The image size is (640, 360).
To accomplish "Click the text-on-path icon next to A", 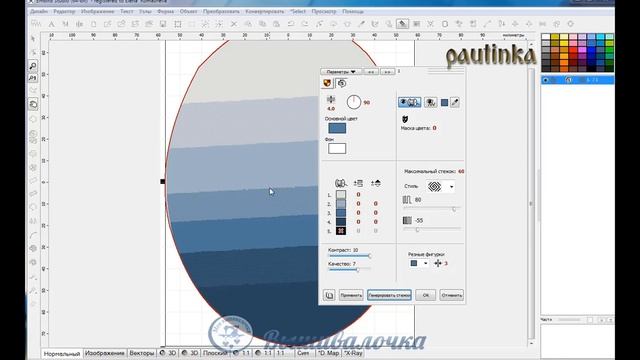I will pyautogui.click(x=65, y=24).
